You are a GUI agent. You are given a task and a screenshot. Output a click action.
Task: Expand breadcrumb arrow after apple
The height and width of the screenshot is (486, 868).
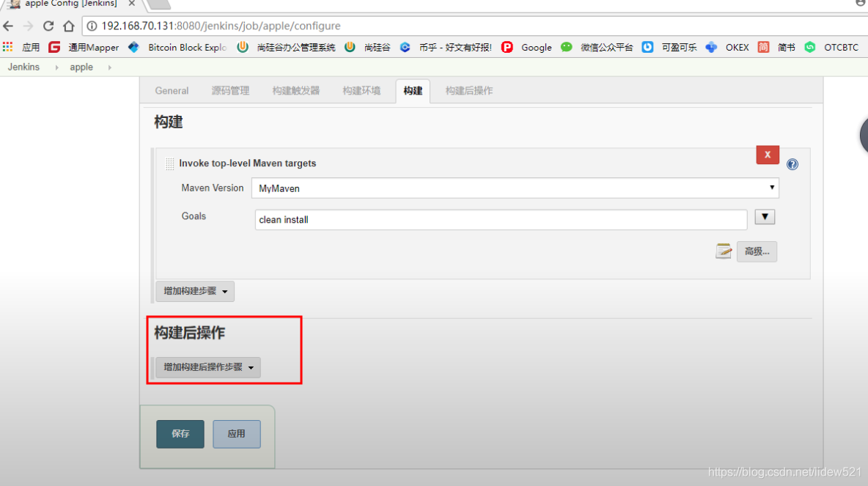(x=110, y=67)
